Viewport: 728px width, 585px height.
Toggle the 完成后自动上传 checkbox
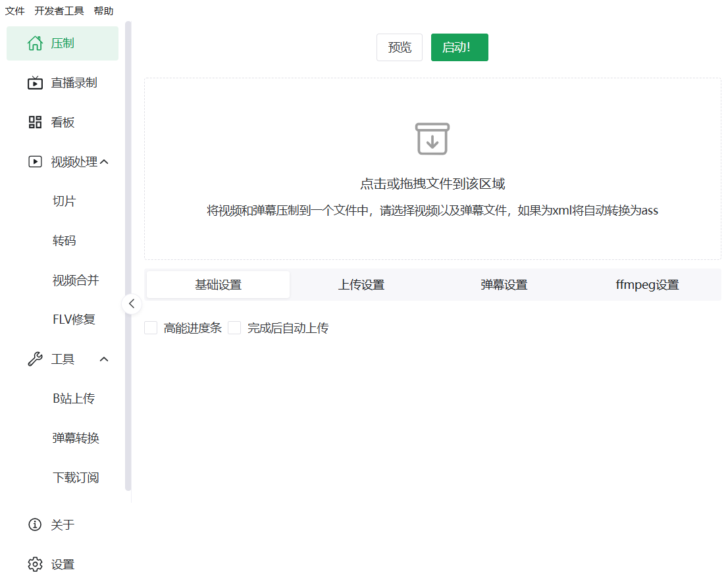[234, 328]
